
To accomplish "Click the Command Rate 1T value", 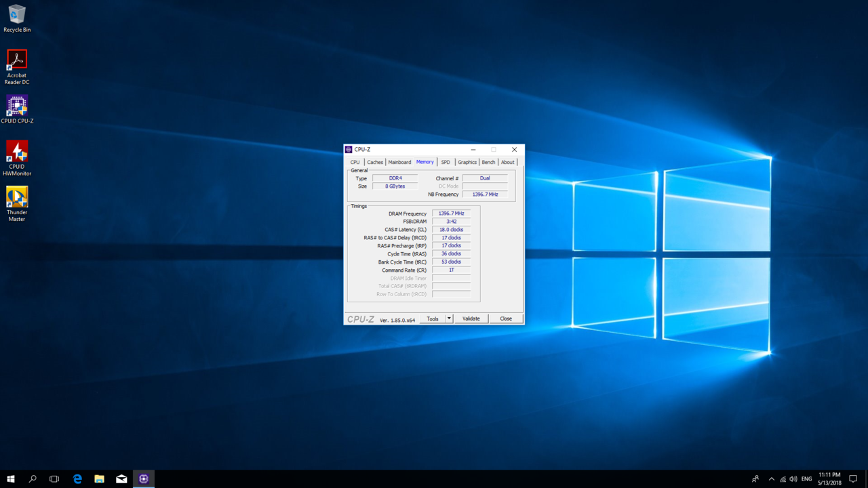I will [x=451, y=270].
